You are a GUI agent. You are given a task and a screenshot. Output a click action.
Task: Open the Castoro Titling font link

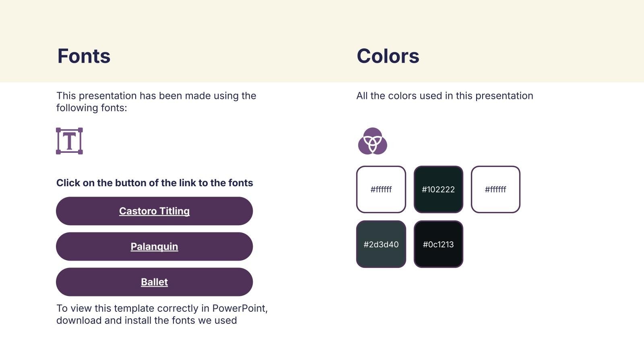click(x=154, y=211)
